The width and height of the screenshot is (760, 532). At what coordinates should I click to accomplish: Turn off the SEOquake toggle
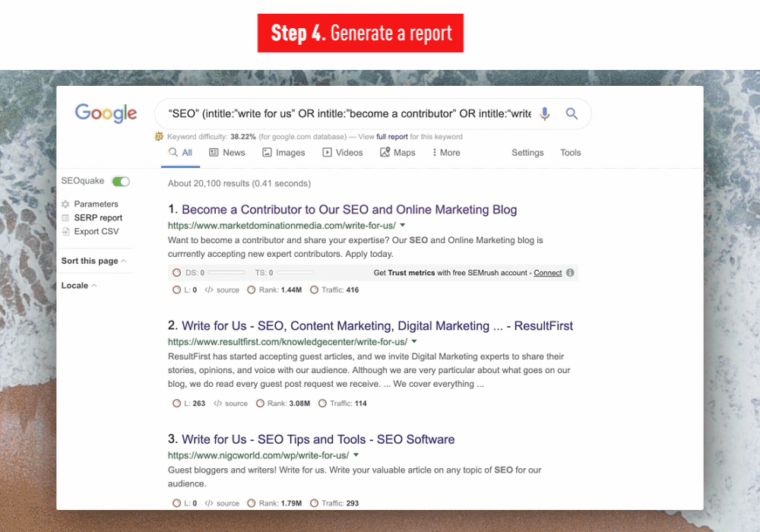point(121,181)
